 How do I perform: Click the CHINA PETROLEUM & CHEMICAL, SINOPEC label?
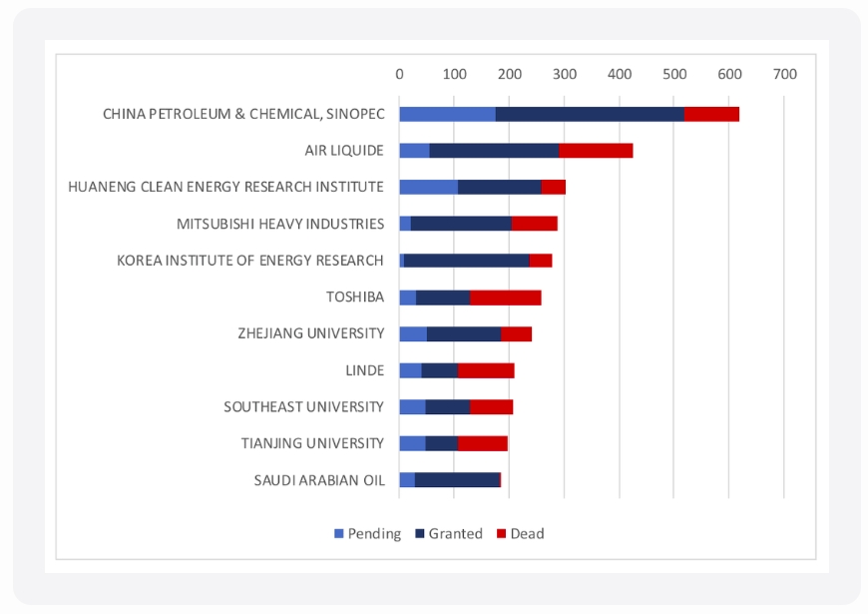tap(243, 114)
